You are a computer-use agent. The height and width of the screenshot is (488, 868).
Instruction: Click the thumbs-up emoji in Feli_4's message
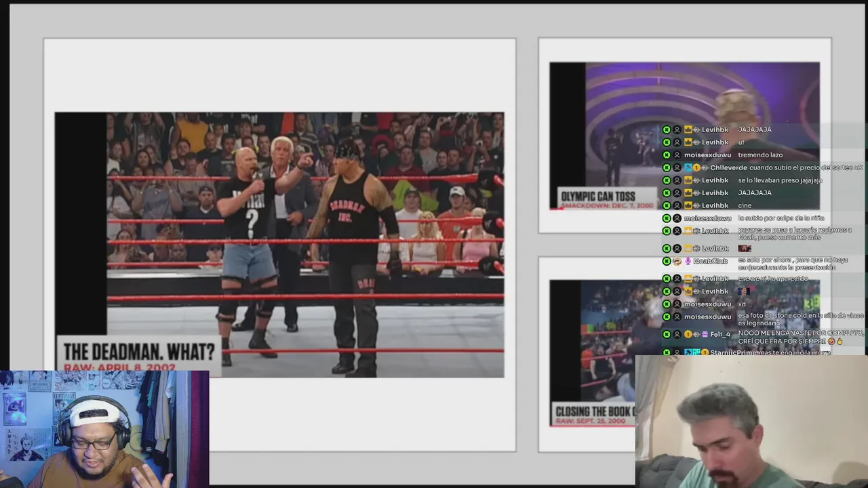[x=840, y=342]
